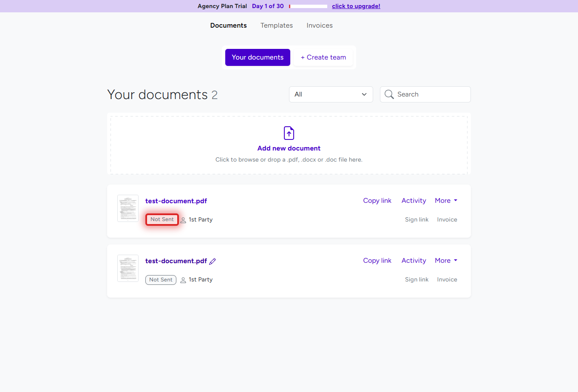Select the Your documents button

258,57
